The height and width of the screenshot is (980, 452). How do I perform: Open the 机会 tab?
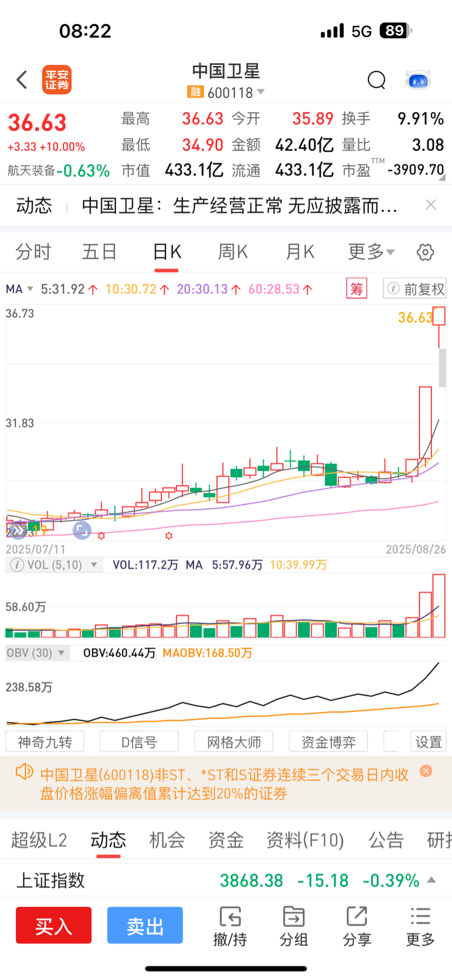[167, 840]
